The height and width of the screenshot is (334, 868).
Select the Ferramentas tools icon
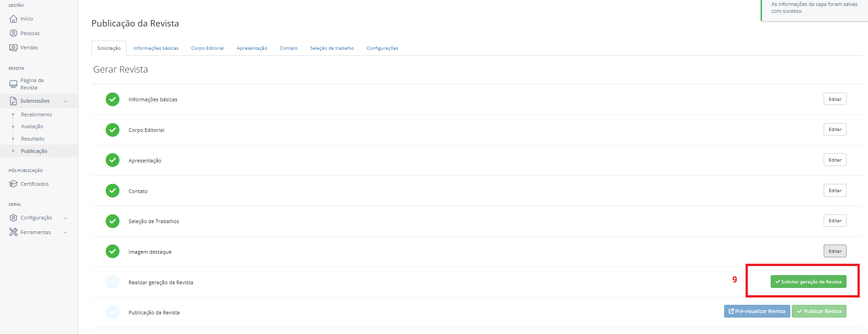click(x=13, y=232)
